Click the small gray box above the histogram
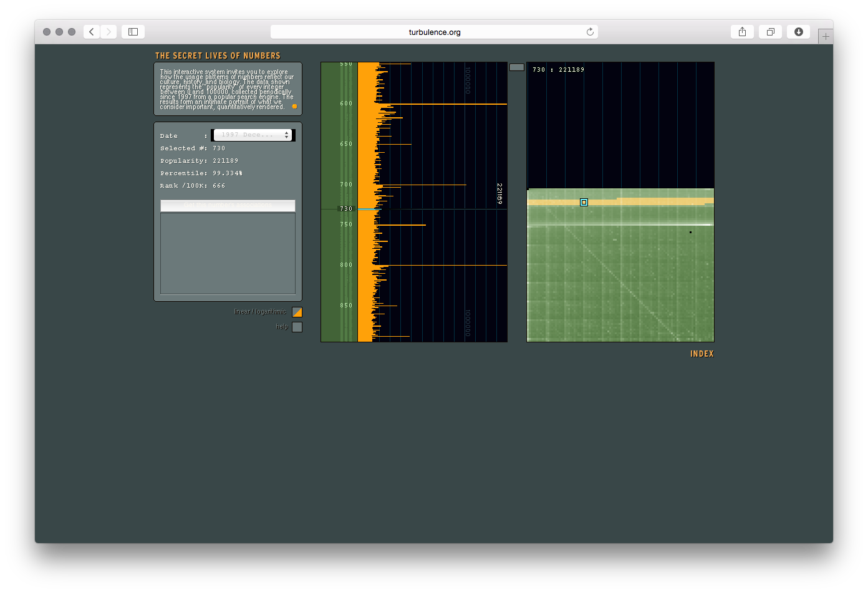 pyautogui.click(x=516, y=67)
